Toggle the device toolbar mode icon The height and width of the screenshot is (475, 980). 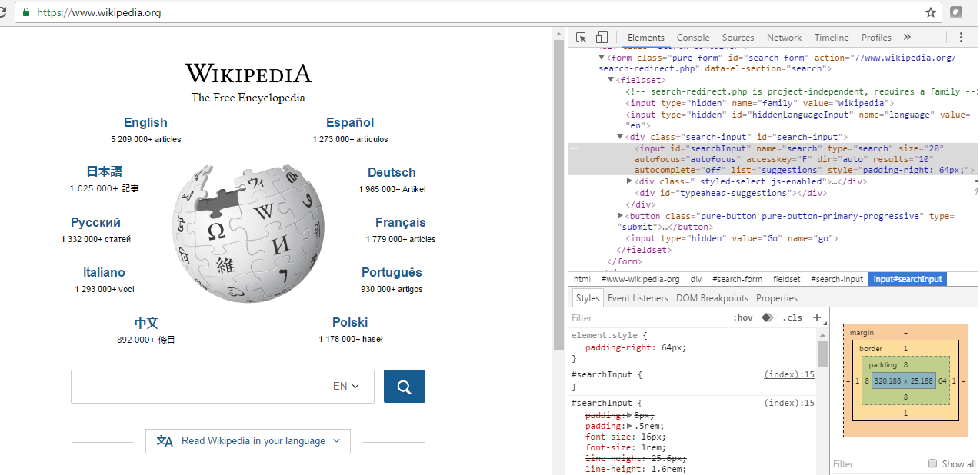click(x=602, y=36)
